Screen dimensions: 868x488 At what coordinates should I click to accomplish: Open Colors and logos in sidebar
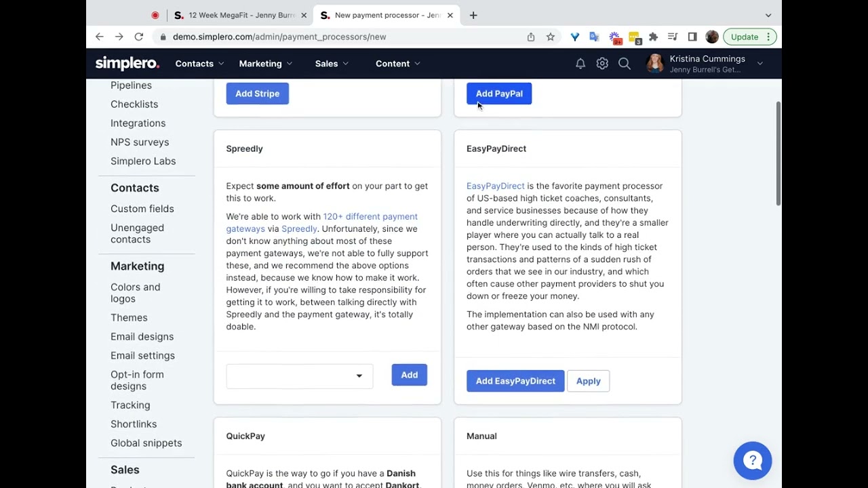(x=136, y=293)
